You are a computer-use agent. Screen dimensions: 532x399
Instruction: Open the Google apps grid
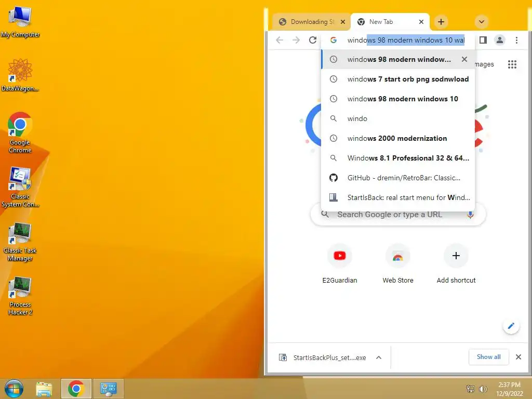pyautogui.click(x=512, y=64)
